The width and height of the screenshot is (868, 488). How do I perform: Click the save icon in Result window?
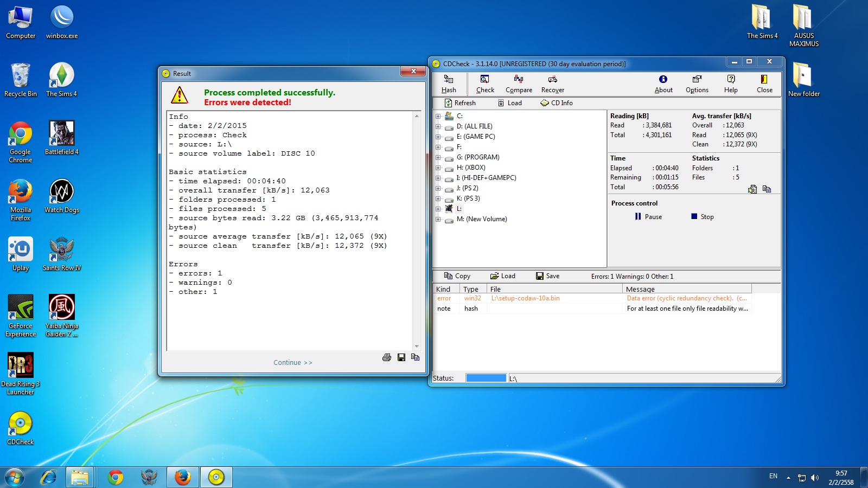pos(401,357)
